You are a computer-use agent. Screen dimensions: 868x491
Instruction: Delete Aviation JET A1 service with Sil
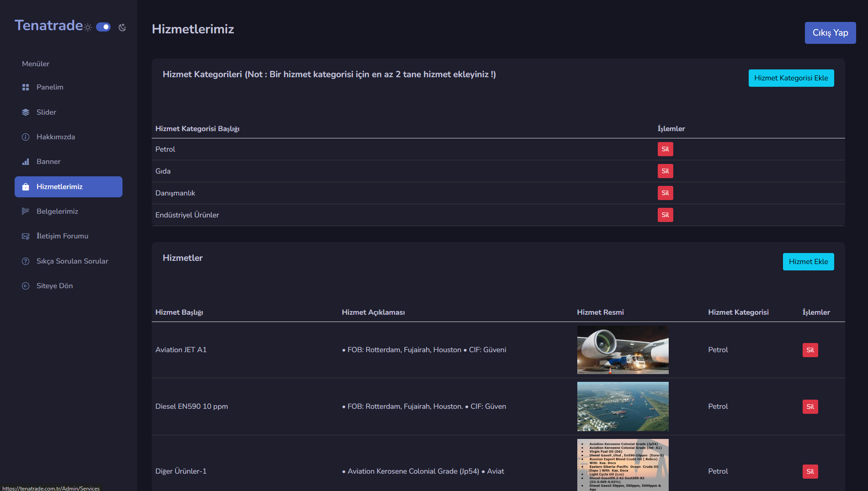[810, 350]
